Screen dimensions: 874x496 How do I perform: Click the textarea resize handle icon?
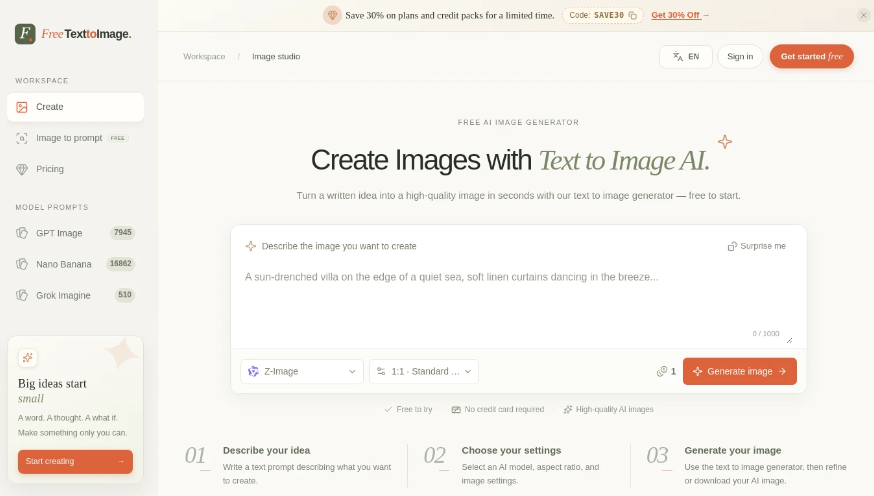click(789, 340)
